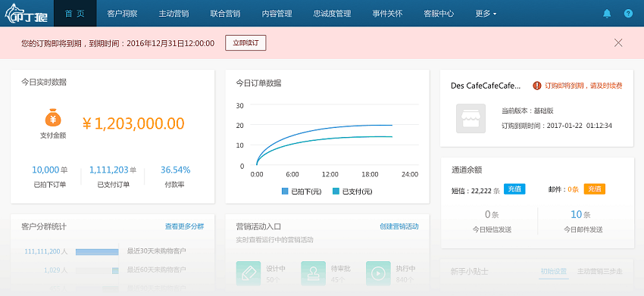Click the 最近30天未购物客户 bar
644x296 pixels.
pos(97,251)
